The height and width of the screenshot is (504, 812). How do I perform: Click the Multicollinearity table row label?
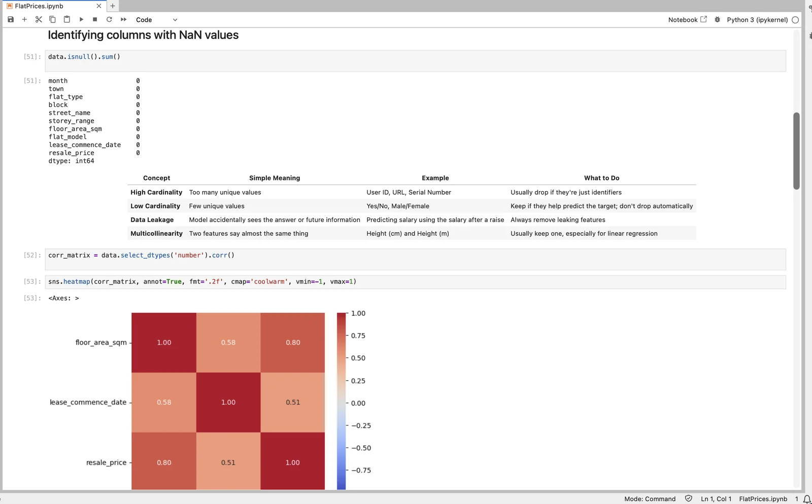(156, 233)
